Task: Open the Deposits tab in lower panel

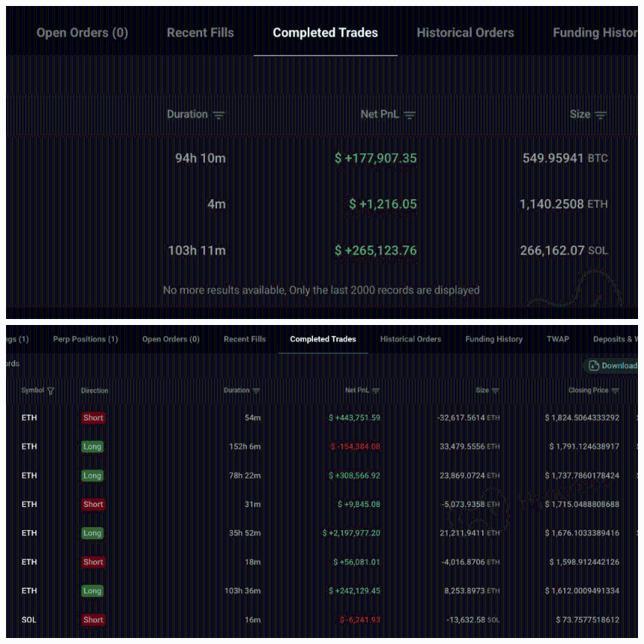Action: click(616, 339)
